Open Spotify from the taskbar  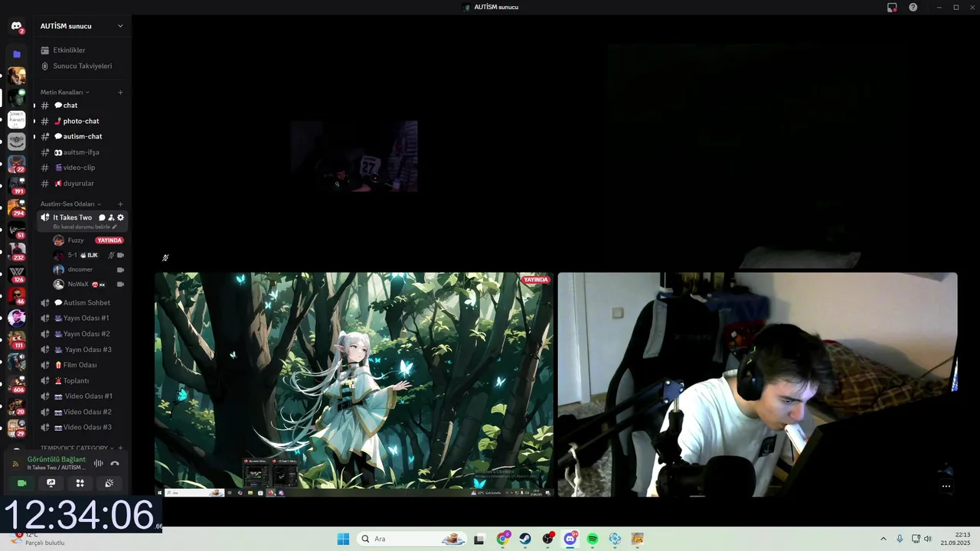click(x=593, y=539)
